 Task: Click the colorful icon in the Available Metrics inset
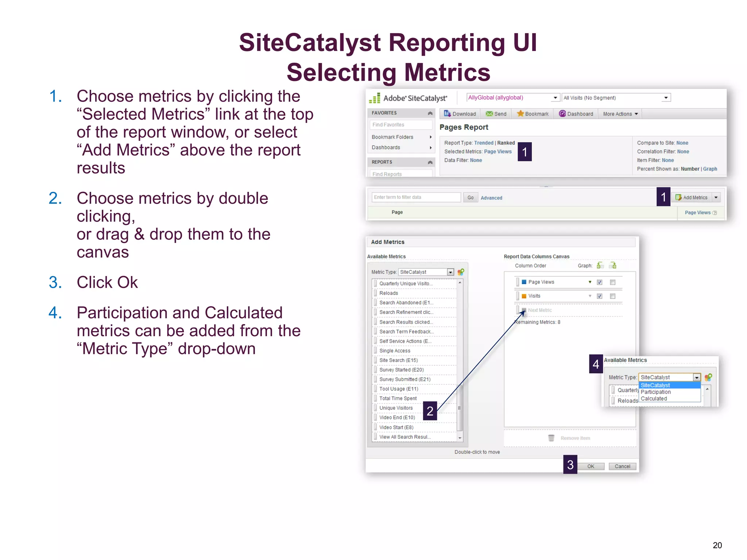[708, 377]
